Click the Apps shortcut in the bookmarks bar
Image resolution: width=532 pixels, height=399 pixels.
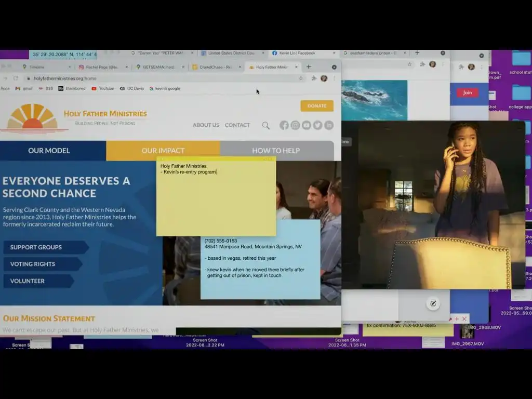[x=5, y=88]
